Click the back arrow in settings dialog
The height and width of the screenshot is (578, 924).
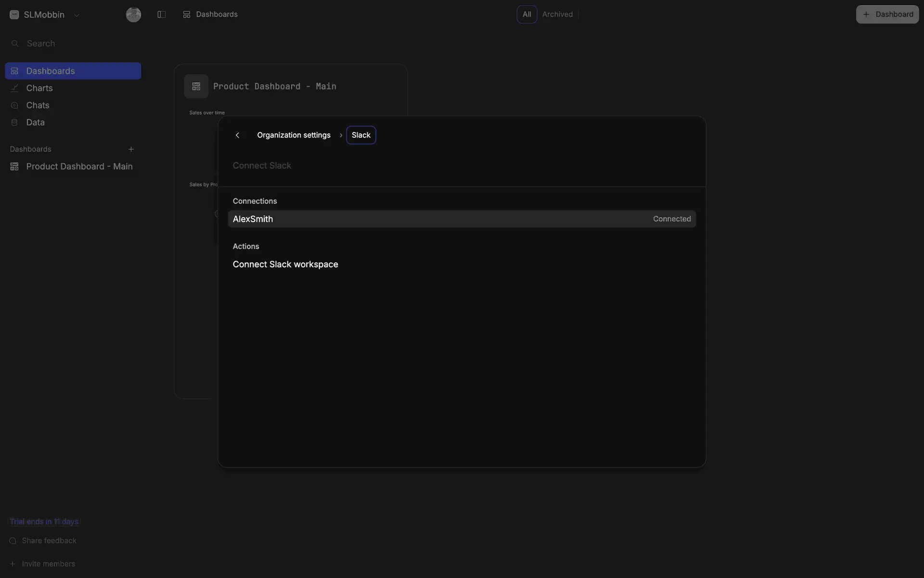tap(237, 135)
